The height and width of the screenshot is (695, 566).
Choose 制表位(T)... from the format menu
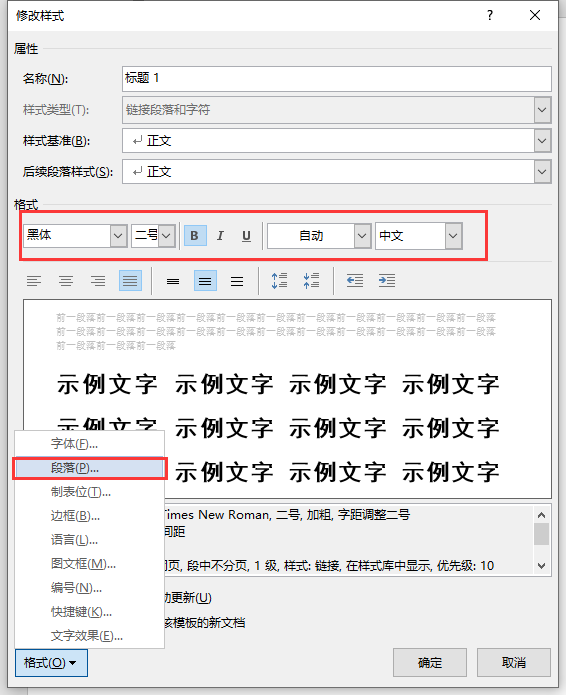90,492
